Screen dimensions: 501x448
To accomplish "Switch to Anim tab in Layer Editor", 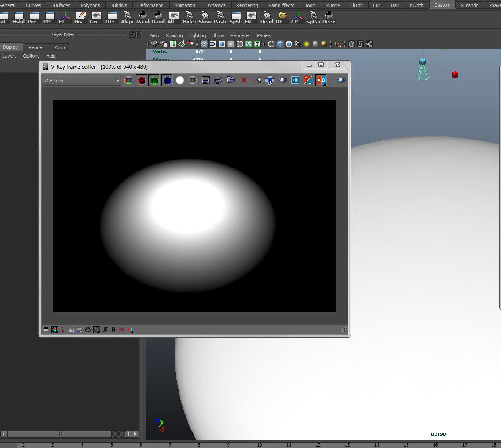I will (60, 47).
